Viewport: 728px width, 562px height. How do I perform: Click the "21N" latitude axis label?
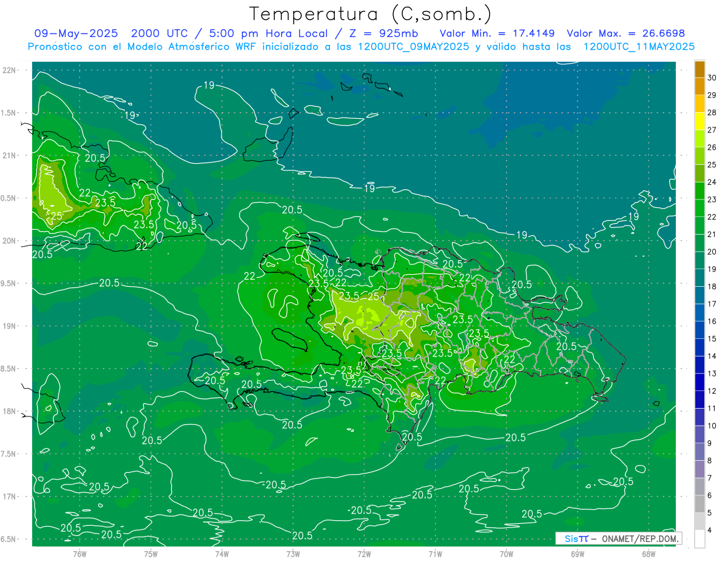(9, 156)
